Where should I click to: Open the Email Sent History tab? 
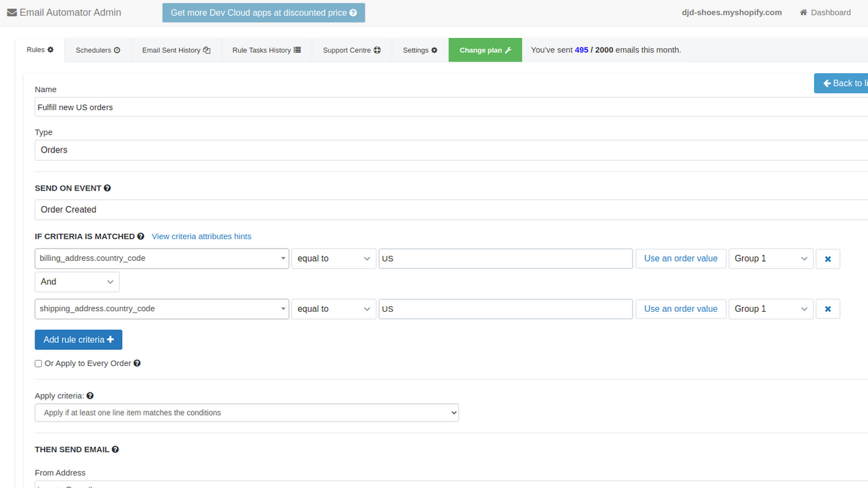pos(176,50)
